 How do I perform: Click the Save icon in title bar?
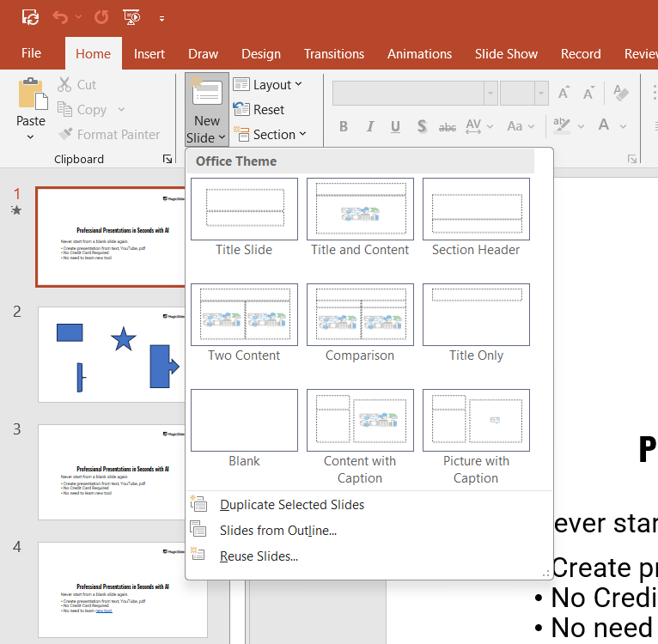[x=30, y=16]
